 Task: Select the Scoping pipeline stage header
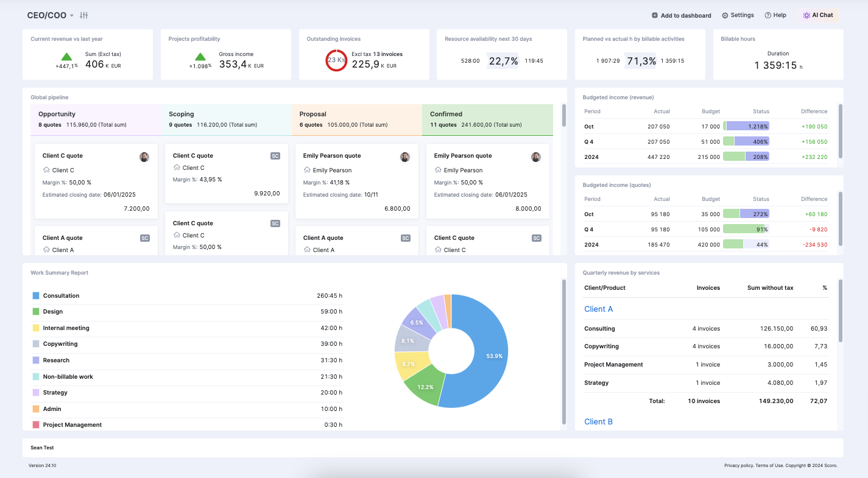click(x=226, y=119)
